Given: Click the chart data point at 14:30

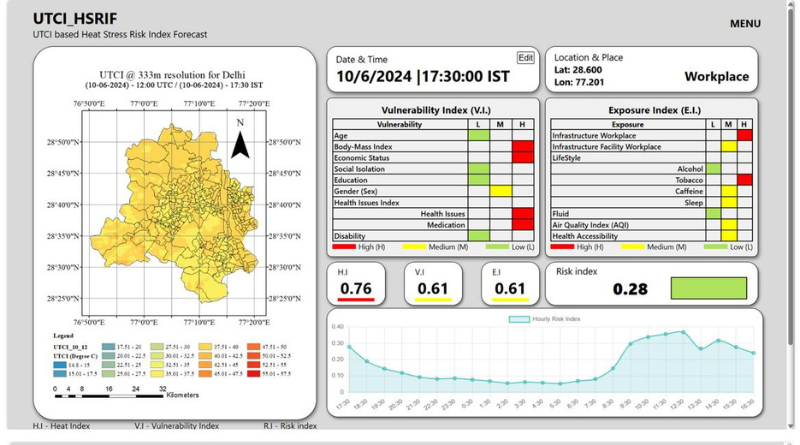Looking at the screenshot, I should [718, 340].
